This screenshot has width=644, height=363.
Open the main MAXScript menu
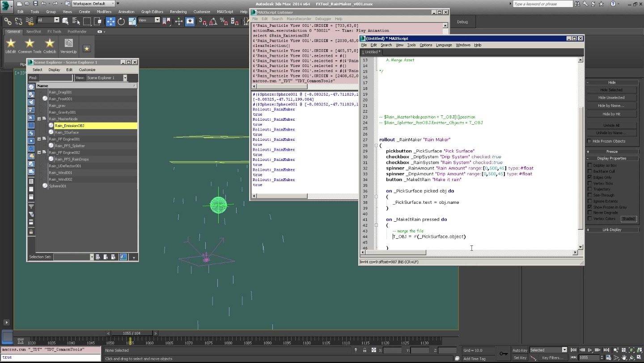(226, 12)
